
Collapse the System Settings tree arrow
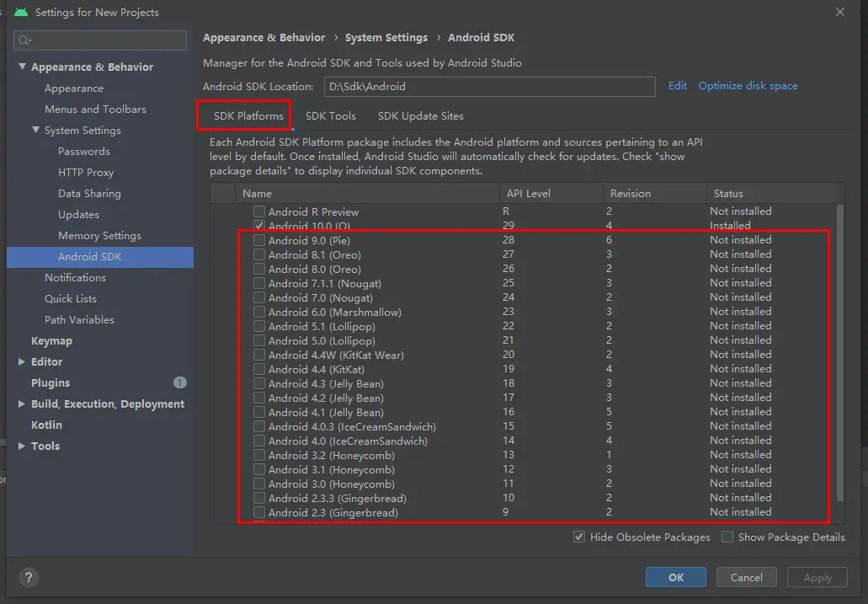pyautogui.click(x=35, y=130)
